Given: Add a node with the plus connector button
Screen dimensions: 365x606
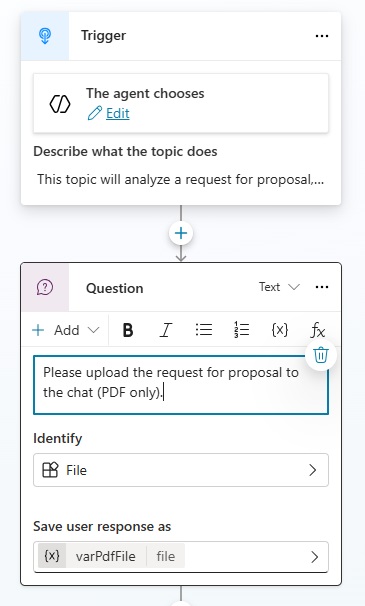Looking at the screenshot, I should click(181, 233).
